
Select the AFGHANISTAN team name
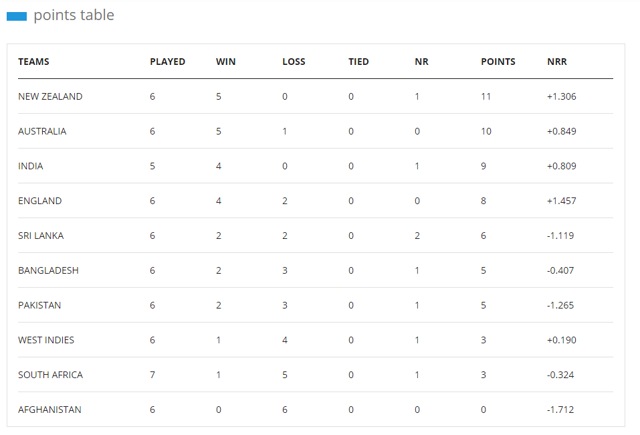[50, 409]
